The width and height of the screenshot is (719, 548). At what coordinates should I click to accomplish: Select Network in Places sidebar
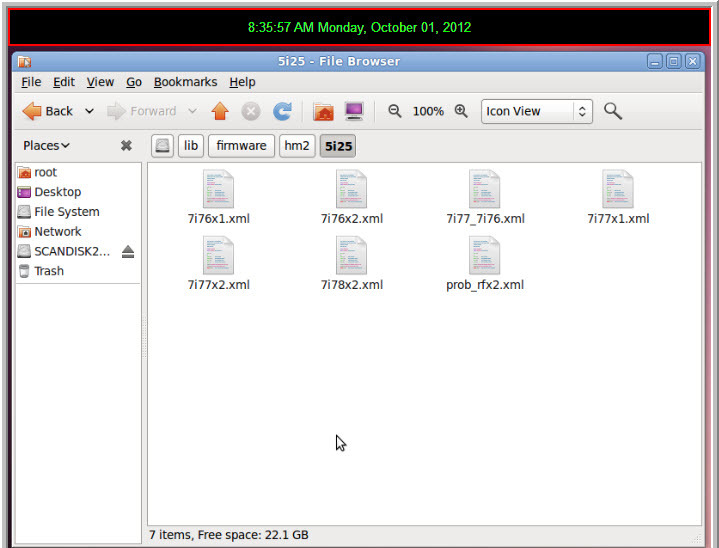(78, 232)
